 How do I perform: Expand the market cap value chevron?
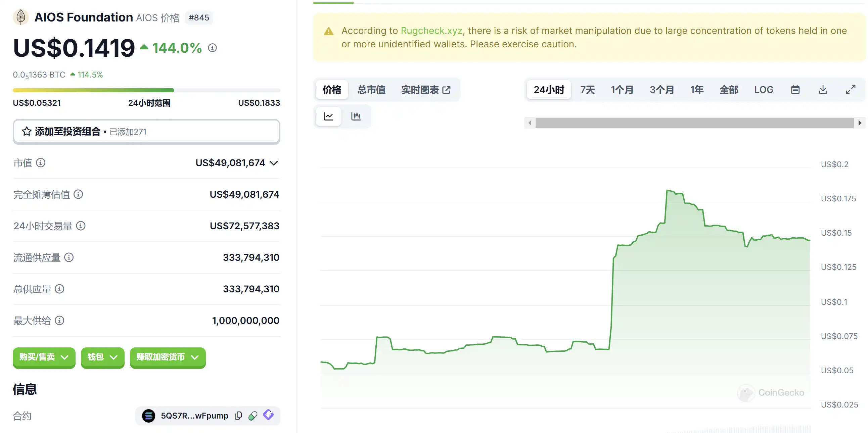point(274,163)
